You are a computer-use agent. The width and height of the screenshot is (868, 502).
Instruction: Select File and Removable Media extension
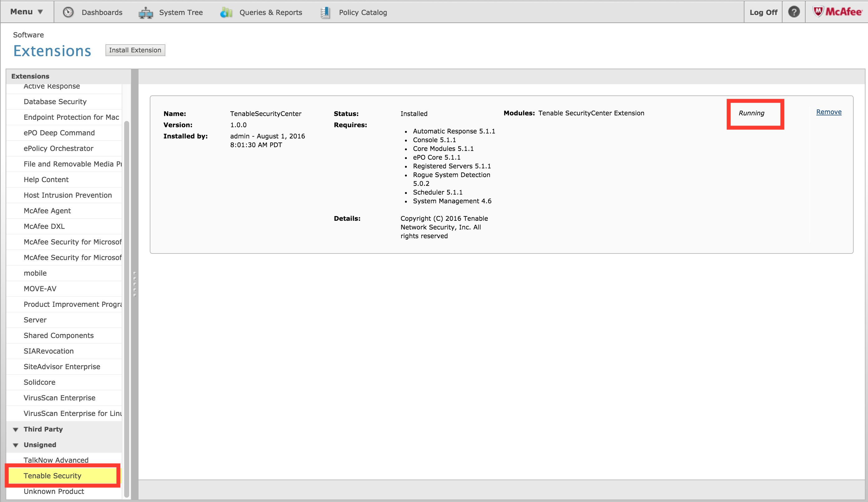coord(64,164)
